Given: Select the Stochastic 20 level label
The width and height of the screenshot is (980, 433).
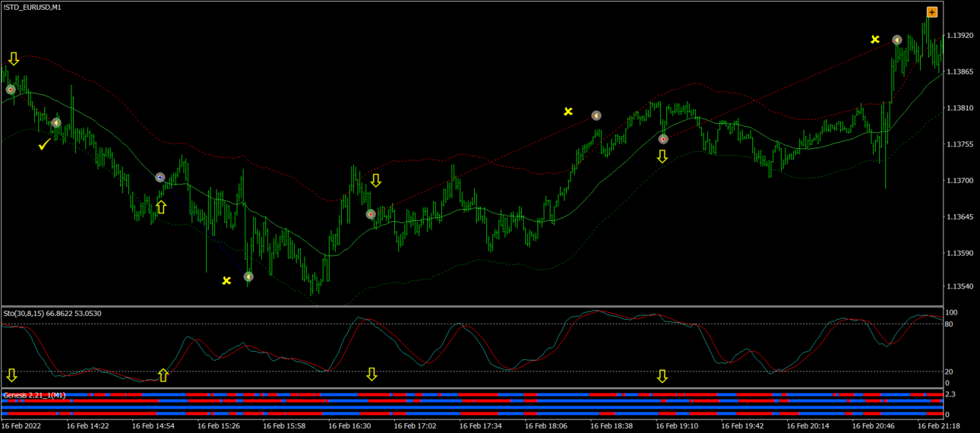Looking at the screenshot, I should 950,371.
